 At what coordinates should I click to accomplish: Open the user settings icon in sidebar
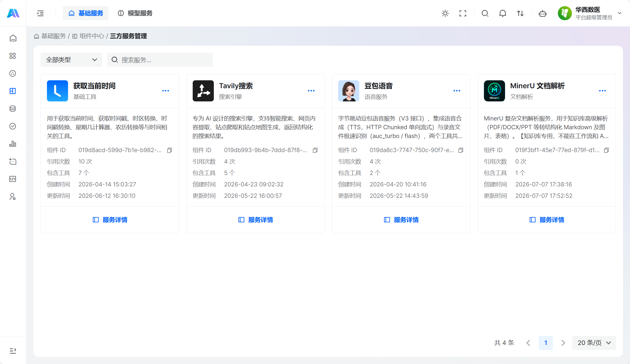click(13, 196)
